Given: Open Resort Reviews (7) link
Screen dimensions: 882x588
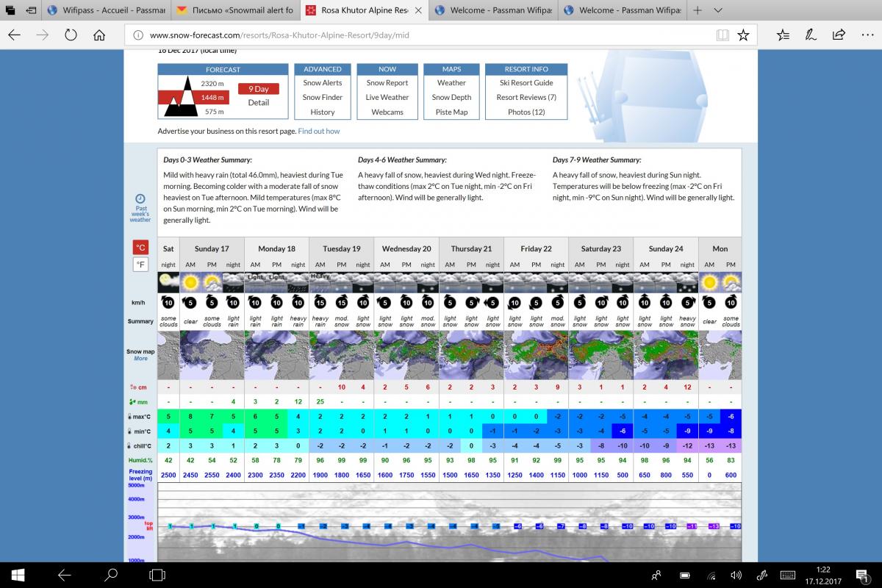Looking at the screenshot, I should (526, 97).
